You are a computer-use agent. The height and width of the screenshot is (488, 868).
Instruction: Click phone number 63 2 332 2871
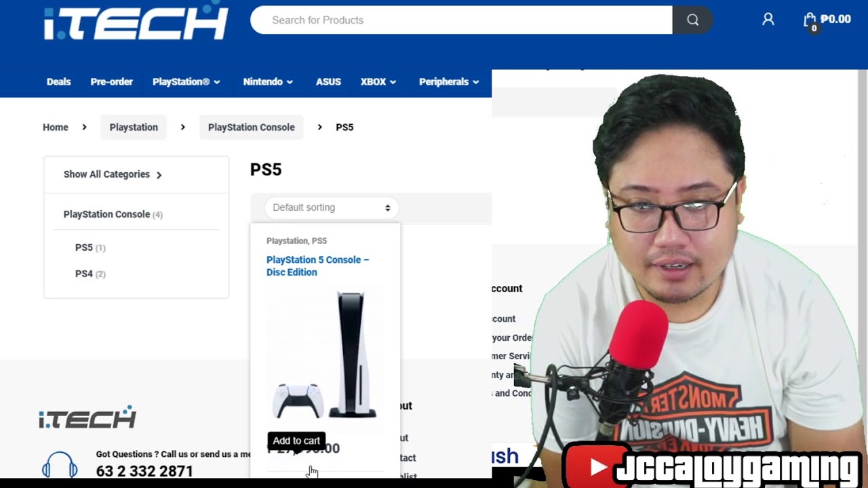coord(144,471)
